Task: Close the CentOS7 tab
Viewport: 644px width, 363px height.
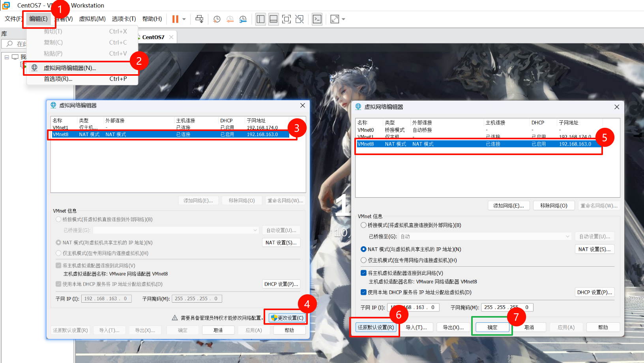Action: 171,37
